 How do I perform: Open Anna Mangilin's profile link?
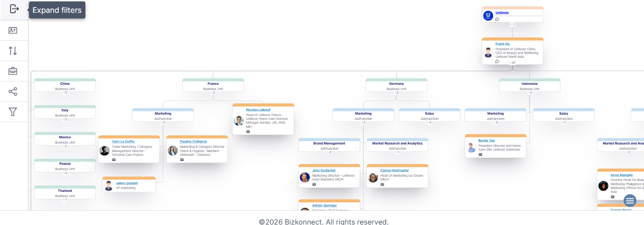[x=622, y=175]
